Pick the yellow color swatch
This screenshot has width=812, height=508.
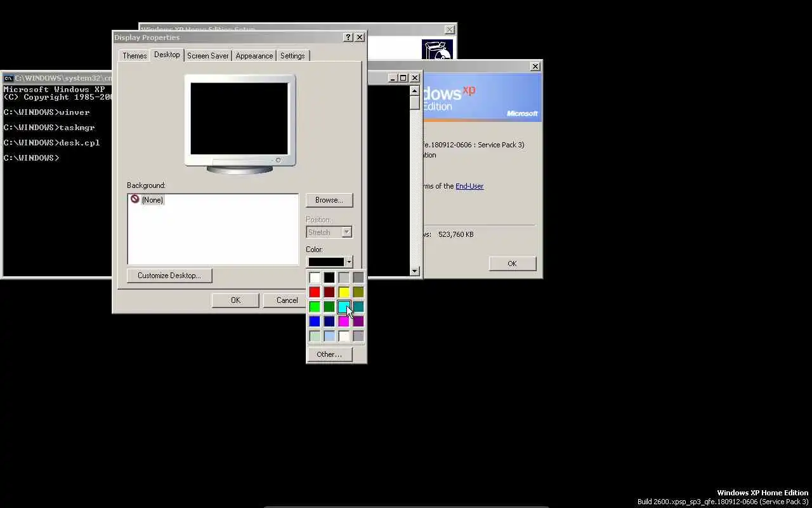tap(344, 292)
